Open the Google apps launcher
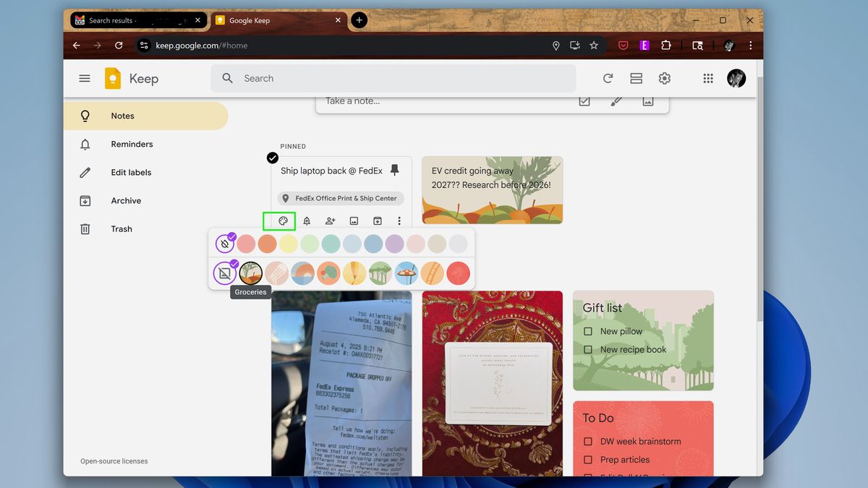 tap(707, 78)
